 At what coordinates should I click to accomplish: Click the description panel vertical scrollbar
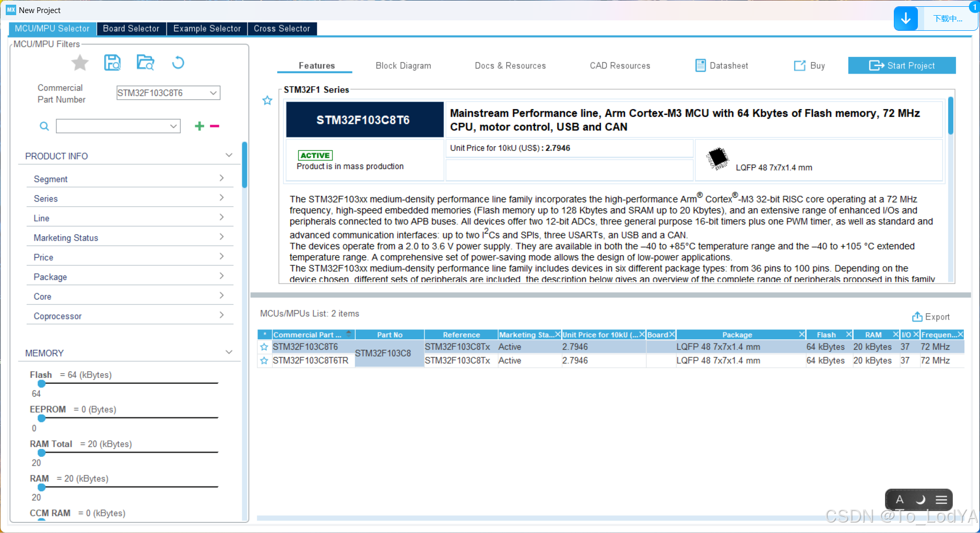click(x=951, y=115)
